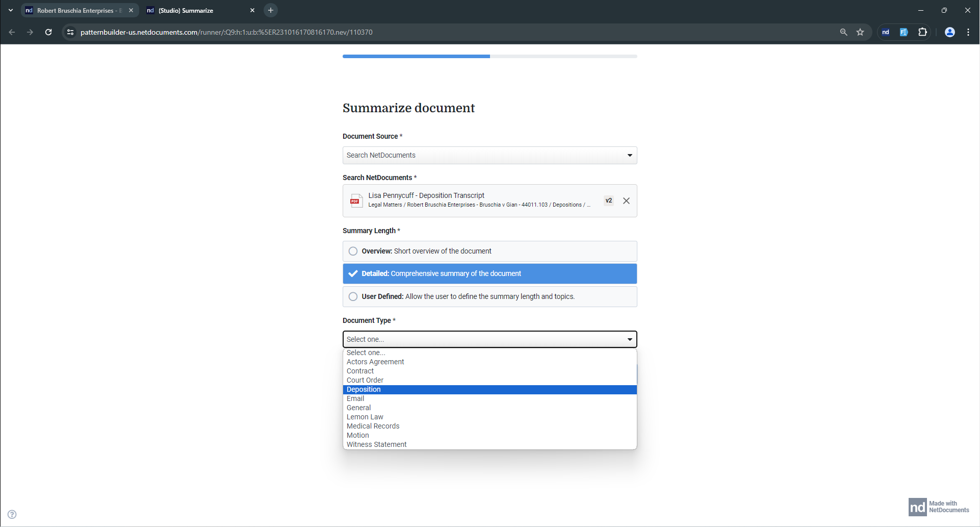This screenshot has width=980, height=527.
Task: Click the Chrome profile avatar icon
Action: 950,32
